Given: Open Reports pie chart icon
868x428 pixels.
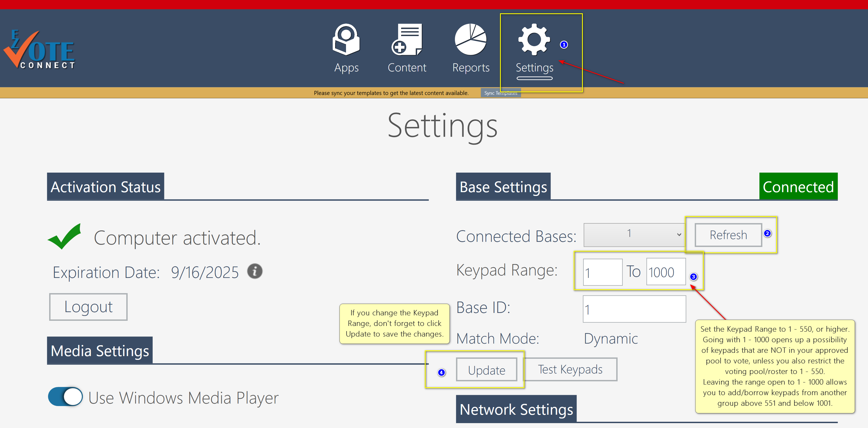Looking at the screenshot, I should [470, 39].
